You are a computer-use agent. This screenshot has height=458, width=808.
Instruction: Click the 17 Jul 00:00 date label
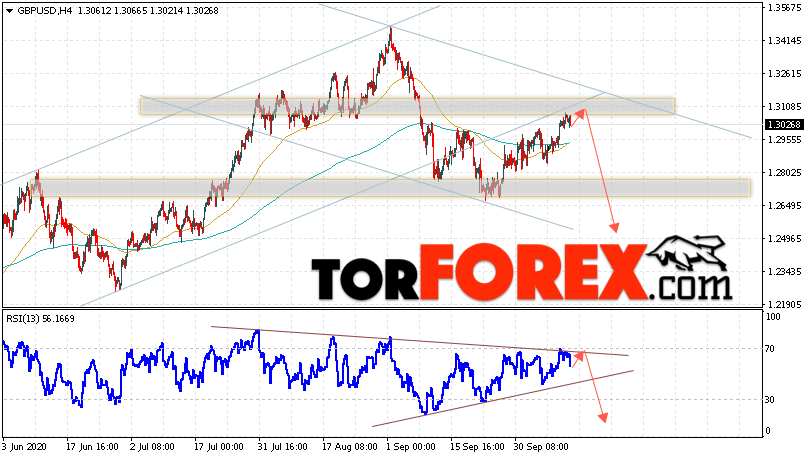pos(218,447)
